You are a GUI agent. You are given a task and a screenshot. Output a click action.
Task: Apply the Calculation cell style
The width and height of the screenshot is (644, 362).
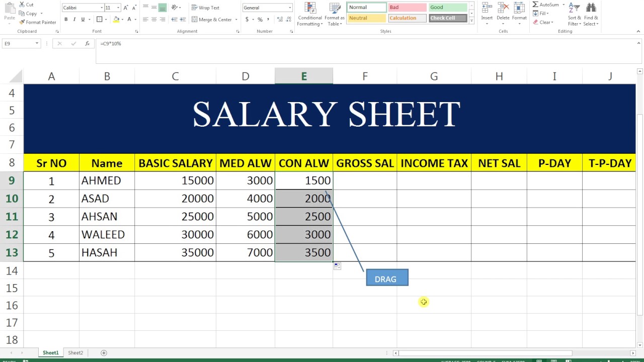407,18
